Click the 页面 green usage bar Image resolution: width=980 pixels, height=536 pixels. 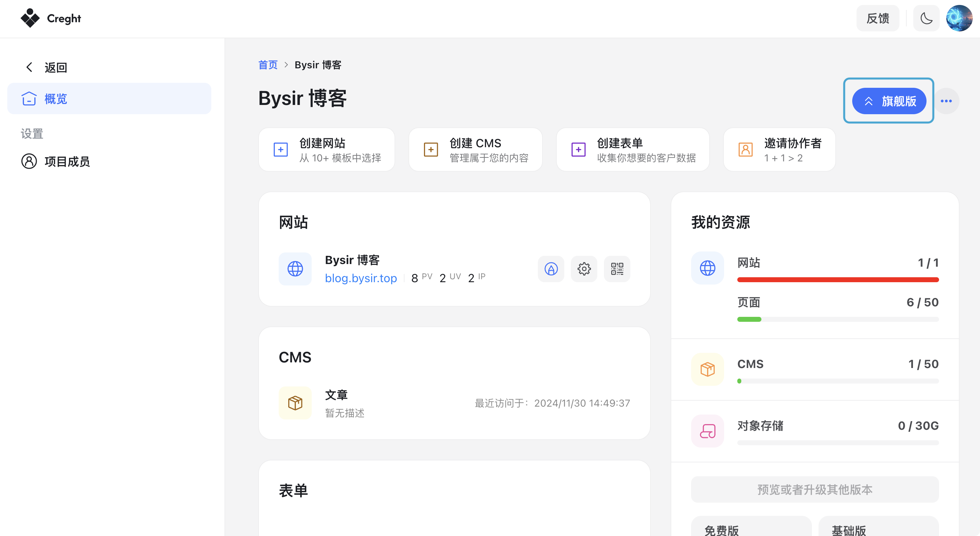[x=838, y=319]
